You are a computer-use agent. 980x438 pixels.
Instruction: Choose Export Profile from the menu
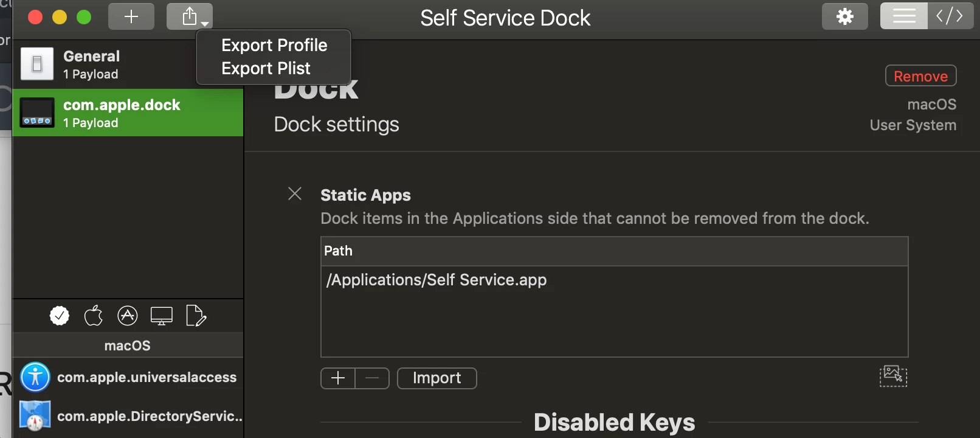pyautogui.click(x=274, y=46)
